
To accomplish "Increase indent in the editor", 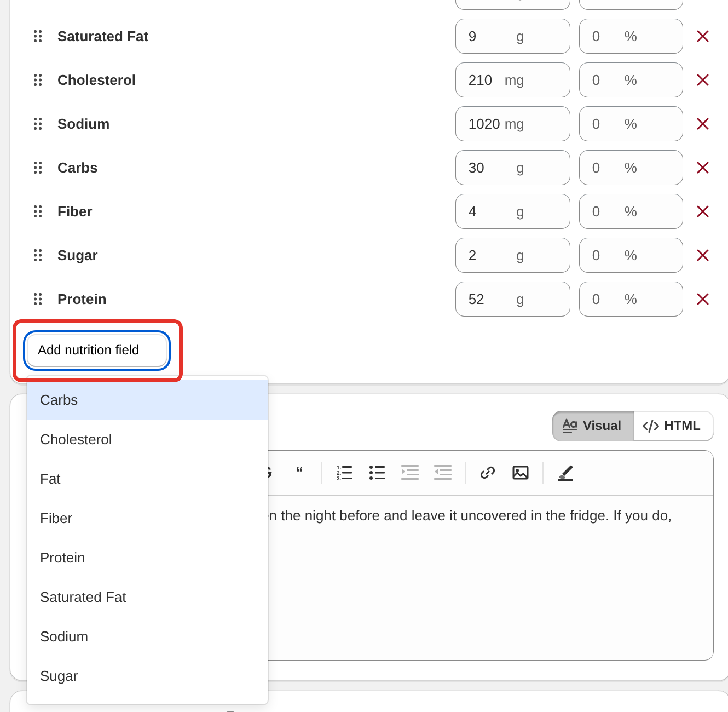I will (410, 473).
